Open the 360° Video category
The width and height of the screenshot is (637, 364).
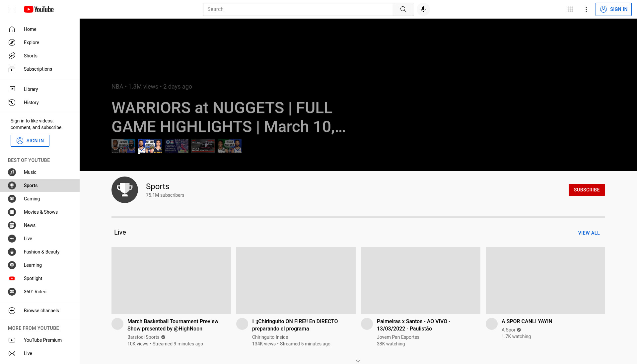40,292
